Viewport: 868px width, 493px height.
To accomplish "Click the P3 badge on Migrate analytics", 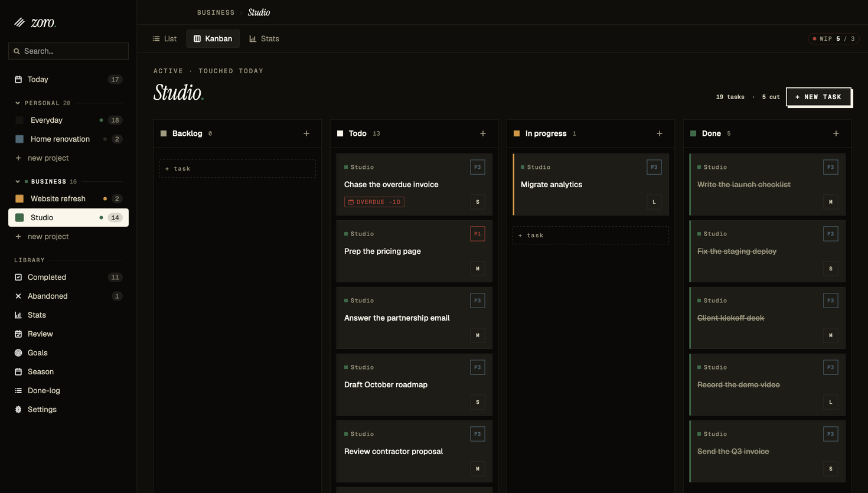I will click(654, 167).
